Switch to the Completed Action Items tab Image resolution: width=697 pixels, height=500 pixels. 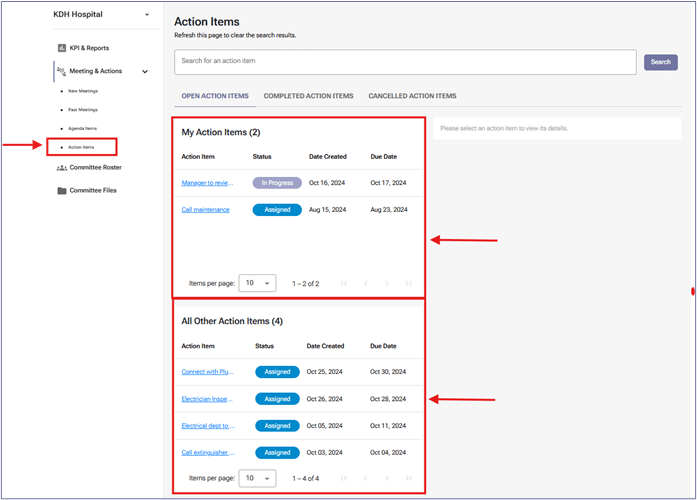(x=308, y=96)
